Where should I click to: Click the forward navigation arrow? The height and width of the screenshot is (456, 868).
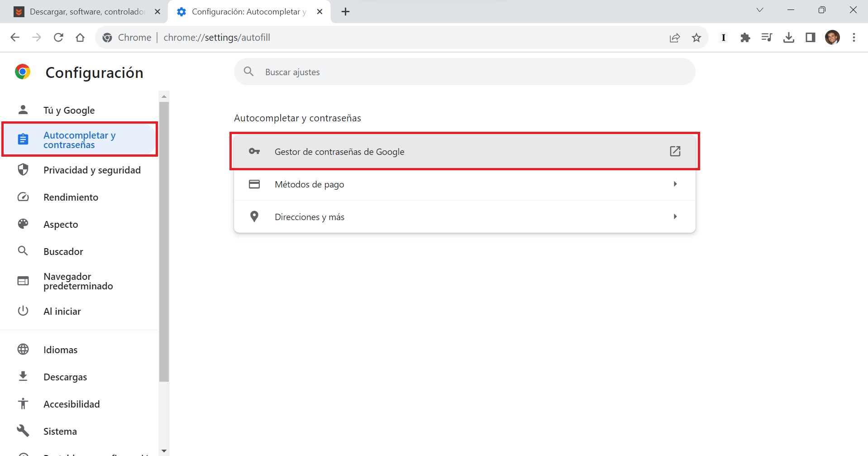[37, 38]
